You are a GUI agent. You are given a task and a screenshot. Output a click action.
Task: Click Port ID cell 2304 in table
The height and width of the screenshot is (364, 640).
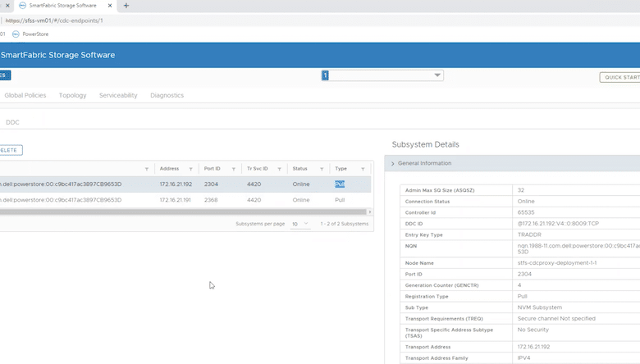coord(211,184)
